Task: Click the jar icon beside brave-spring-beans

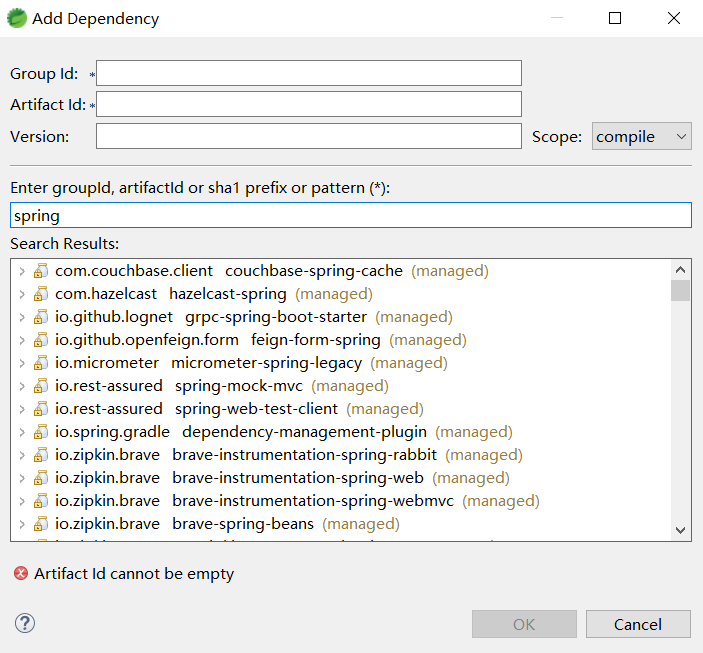Action: click(41, 524)
